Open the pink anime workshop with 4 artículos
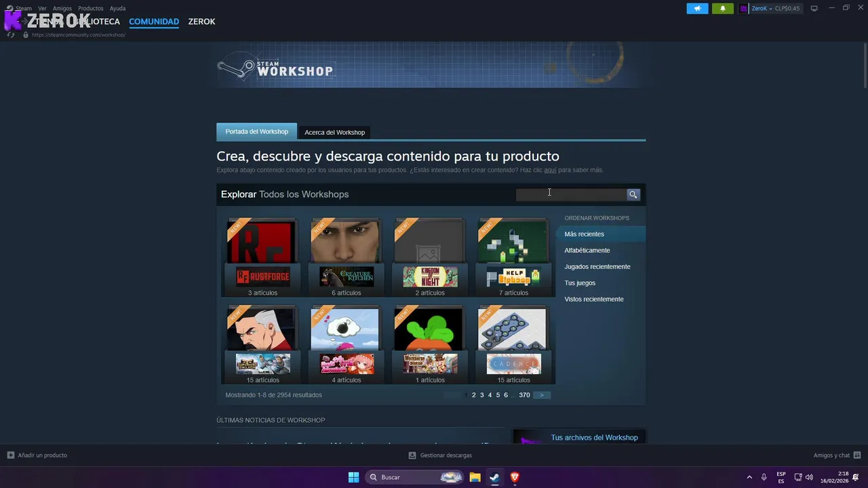Screen dimensions: 868x488 tap(346, 329)
